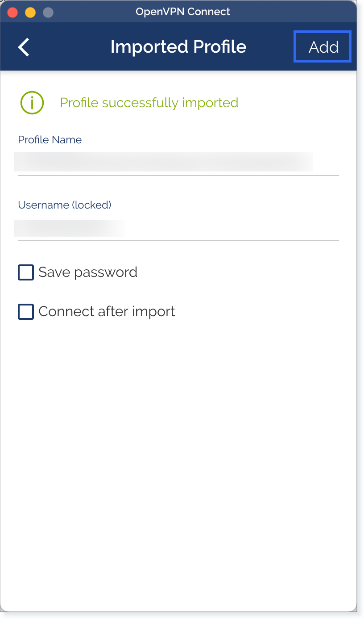The image size is (364, 619).
Task: Click the OpenVPN Connect title bar text
Action: (x=183, y=12)
